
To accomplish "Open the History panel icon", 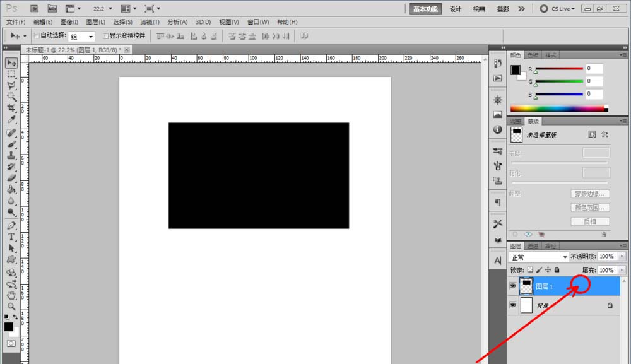I will tap(498, 63).
